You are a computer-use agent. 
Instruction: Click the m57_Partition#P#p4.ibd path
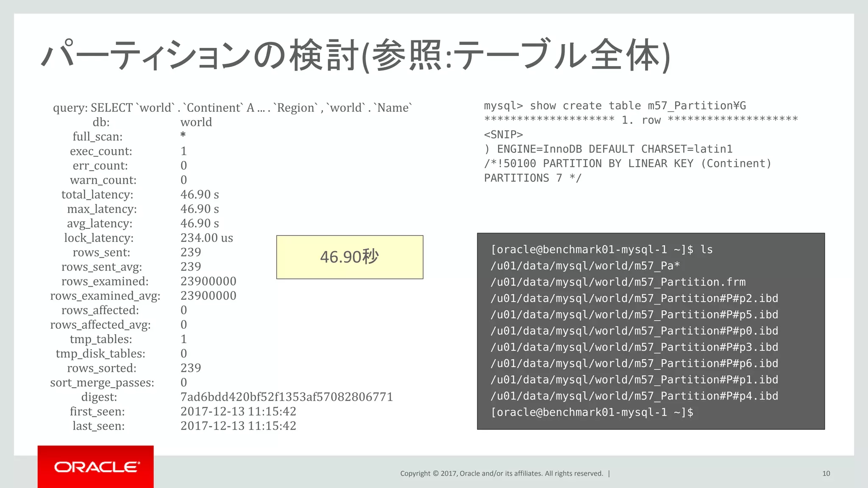pyautogui.click(x=634, y=396)
